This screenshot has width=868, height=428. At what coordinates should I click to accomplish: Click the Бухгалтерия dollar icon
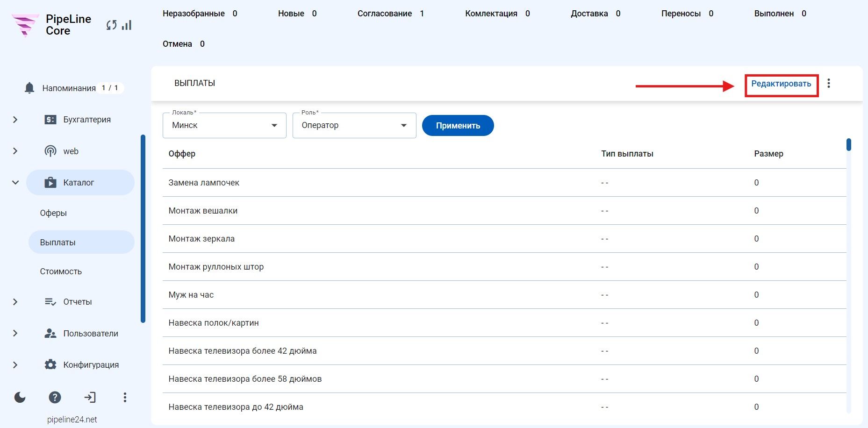click(x=50, y=120)
